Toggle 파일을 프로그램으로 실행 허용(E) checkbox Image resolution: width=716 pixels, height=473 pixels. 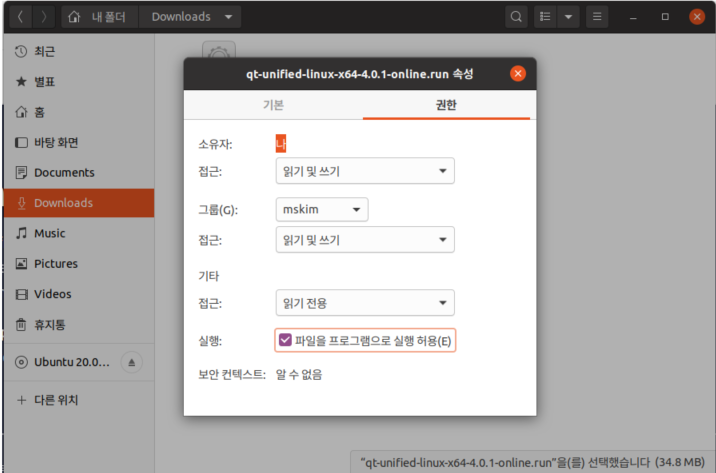[365, 341]
